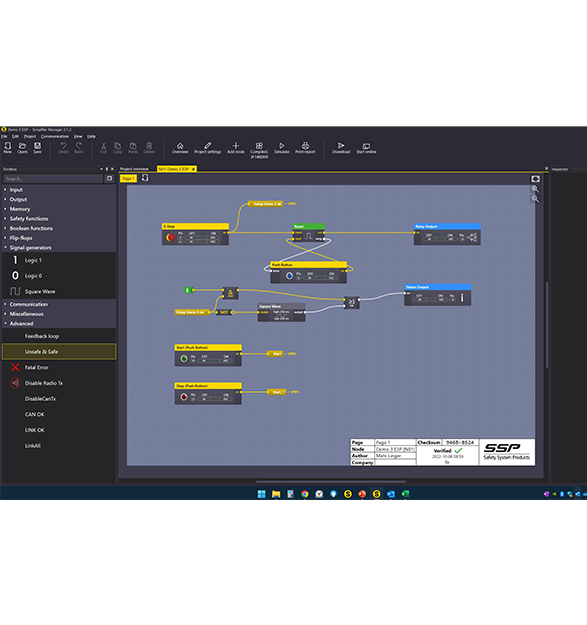The width and height of the screenshot is (587, 625).
Task: Select the Relay Output block
Action: [x=447, y=234]
